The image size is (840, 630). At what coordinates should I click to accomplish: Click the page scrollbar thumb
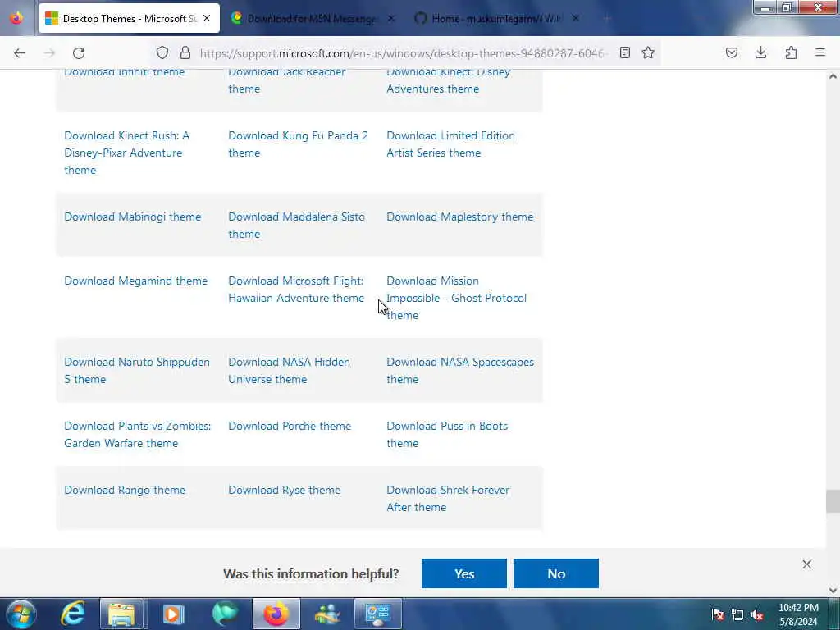pos(833,501)
